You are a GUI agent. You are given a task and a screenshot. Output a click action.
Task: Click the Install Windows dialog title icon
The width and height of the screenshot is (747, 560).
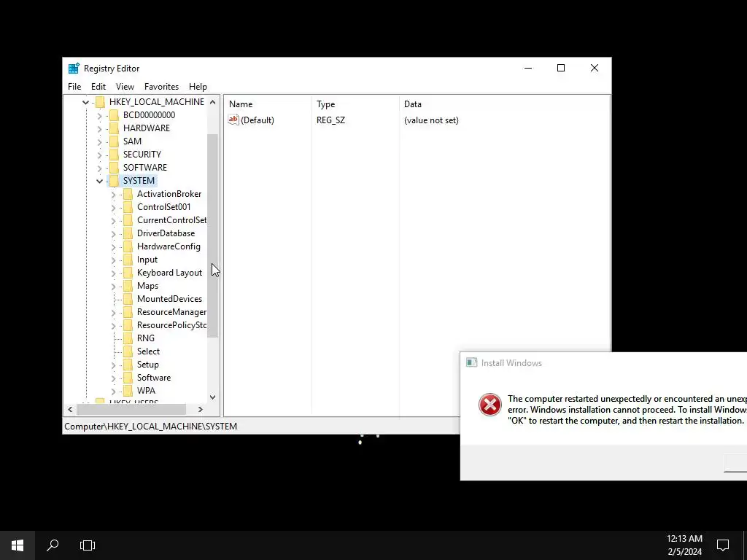click(472, 363)
